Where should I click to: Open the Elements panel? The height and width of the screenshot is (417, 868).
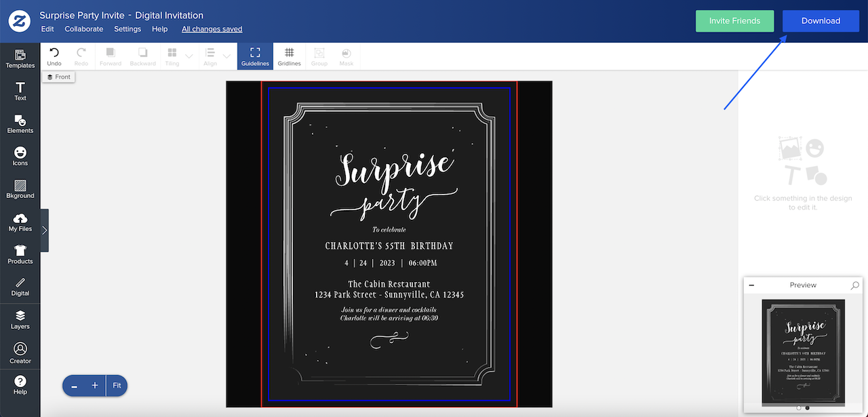click(x=20, y=123)
